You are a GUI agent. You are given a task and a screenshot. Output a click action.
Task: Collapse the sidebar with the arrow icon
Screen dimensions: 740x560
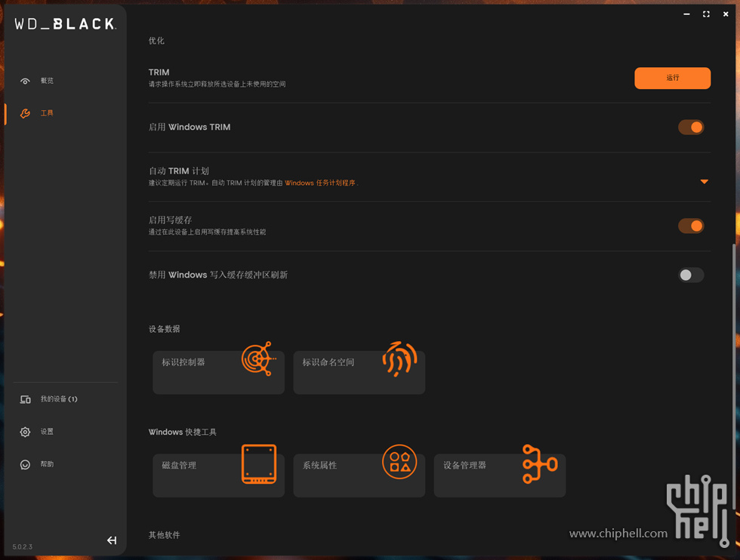(x=112, y=540)
